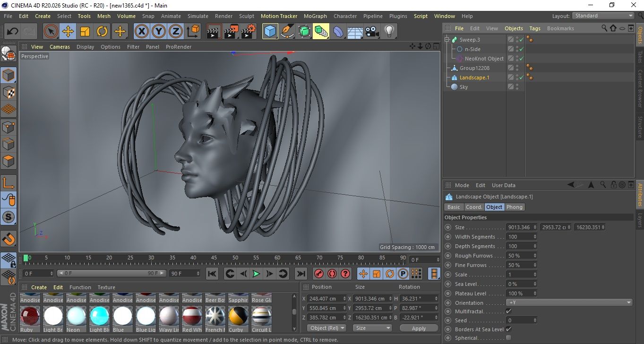
Task: Toggle Borders At Sea Level checkbox
Action: tap(508, 329)
